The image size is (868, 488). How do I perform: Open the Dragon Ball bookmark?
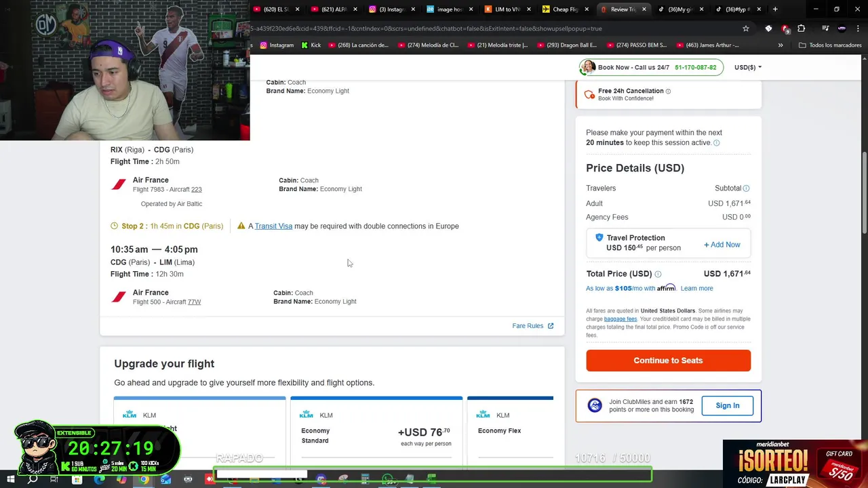click(567, 45)
